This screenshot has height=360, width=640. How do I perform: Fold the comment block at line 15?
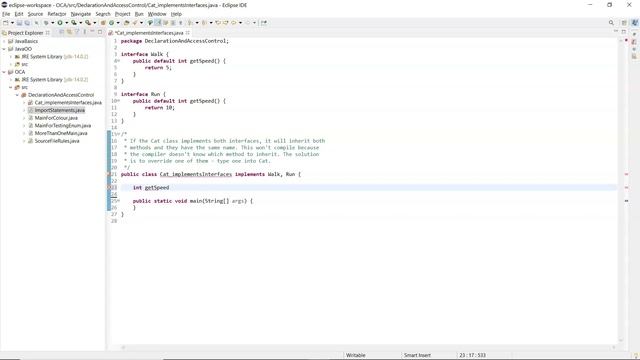tap(119, 134)
